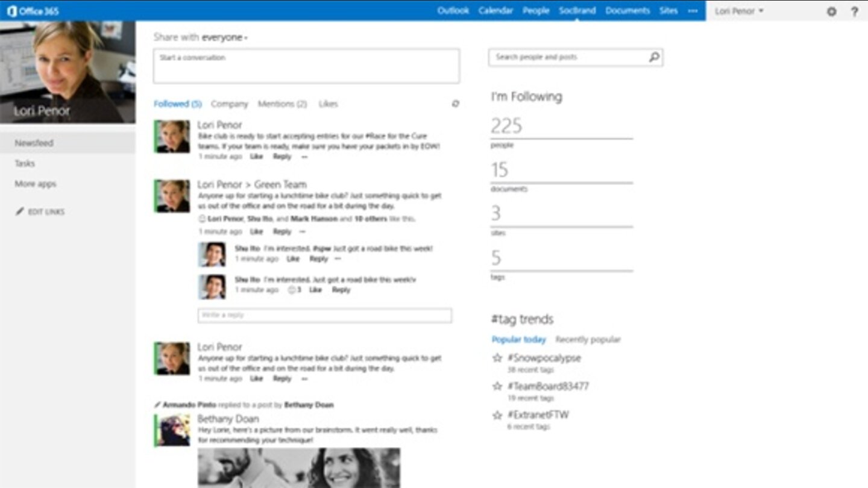Open Outlook from the top navigation
868x488 pixels.
tap(453, 10)
